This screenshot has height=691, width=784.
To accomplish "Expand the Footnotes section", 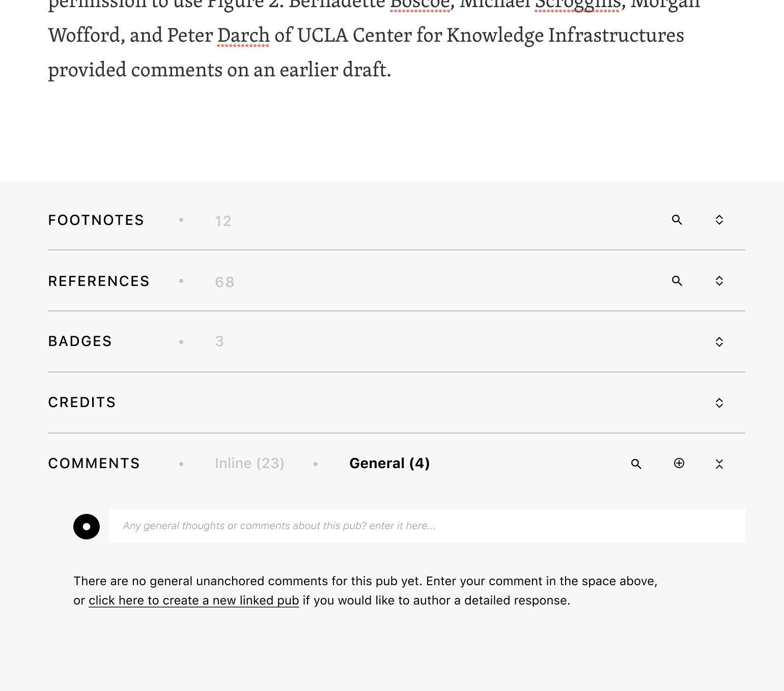I will pyautogui.click(x=719, y=220).
